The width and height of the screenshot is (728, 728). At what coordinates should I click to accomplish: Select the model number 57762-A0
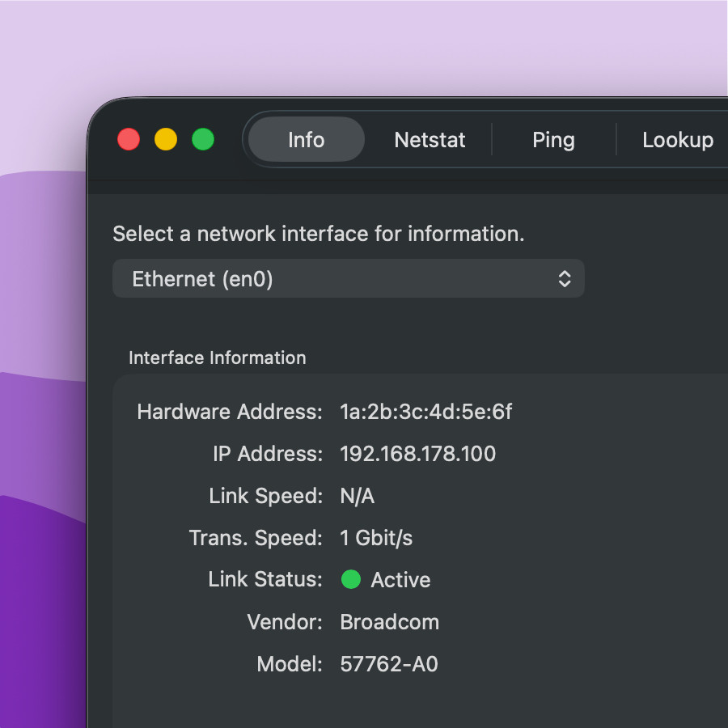pos(388,664)
